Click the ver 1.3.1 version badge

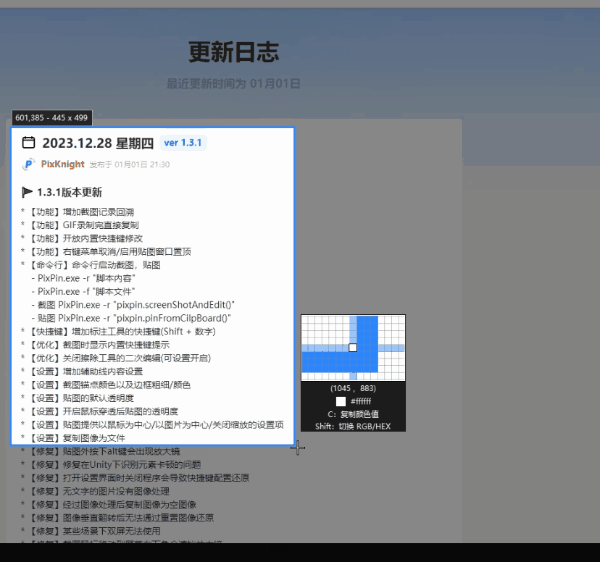[x=183, y=143]
